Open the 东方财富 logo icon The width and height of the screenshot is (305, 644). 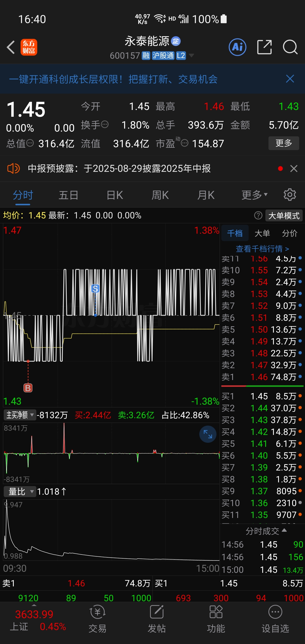click(29, 47)
